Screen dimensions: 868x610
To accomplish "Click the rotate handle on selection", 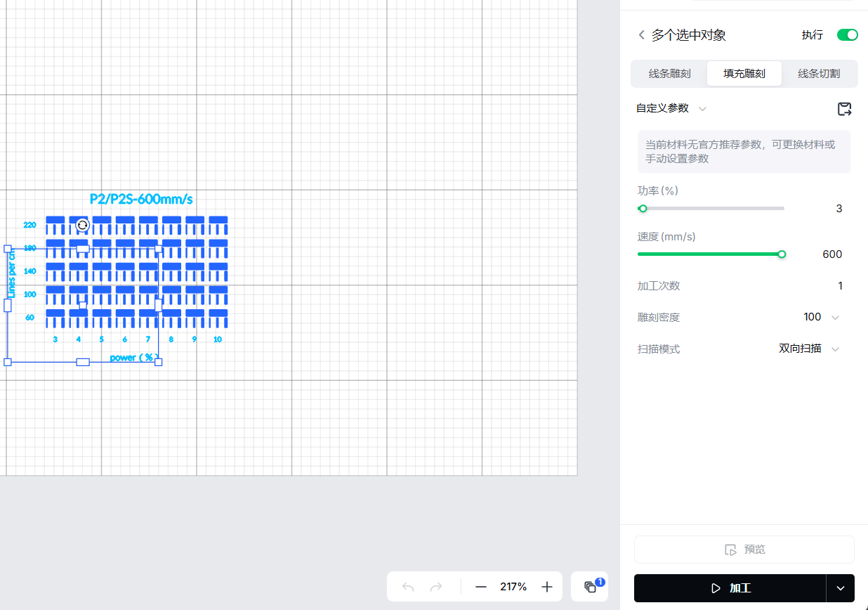I will click(82, 225).
